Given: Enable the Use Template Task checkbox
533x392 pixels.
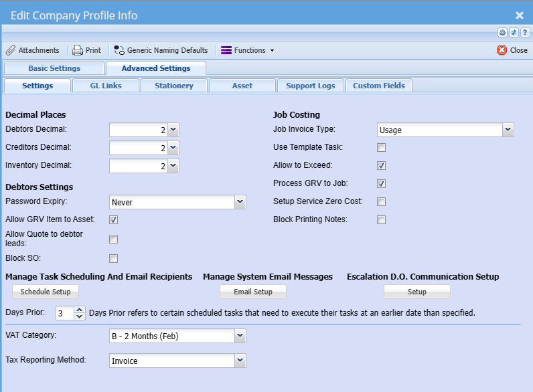Looking at the screenshot, I should pyautogui.click(x=381, y=148).
